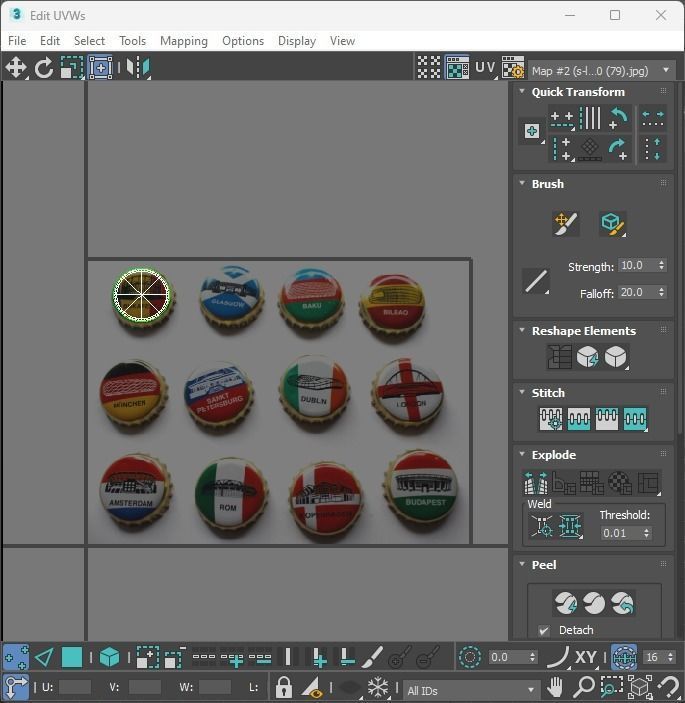This screenshot has width=685, height=703.
Task: Click Quick Peel icon
Action: click(x=566, y=603)
